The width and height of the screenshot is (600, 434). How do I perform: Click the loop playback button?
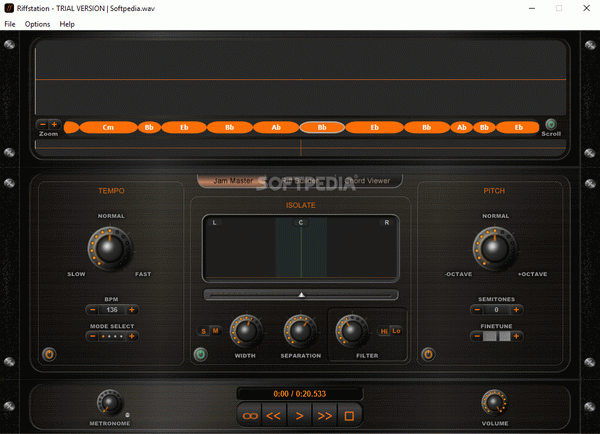point(250,416)
